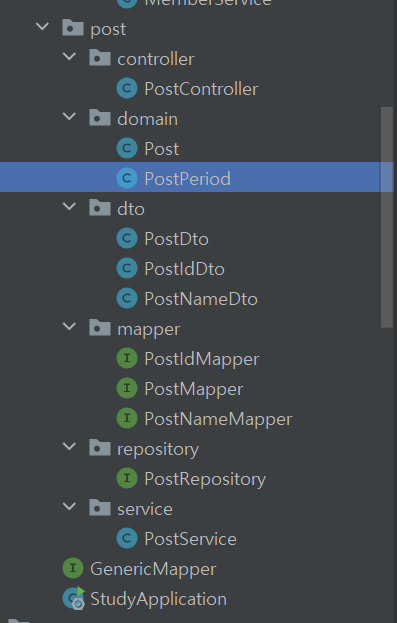Click the post package folder icon
Viewport: 397px width, 623px height.
[x=73, y=28]
